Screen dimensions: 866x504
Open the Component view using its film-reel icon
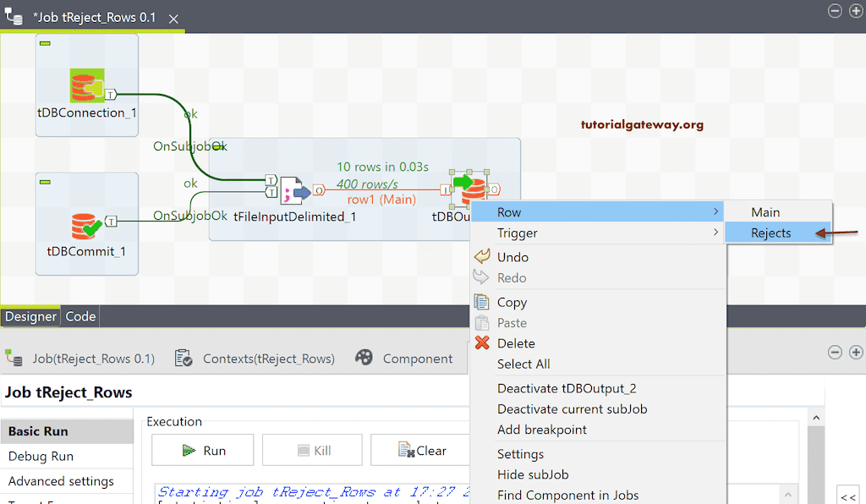pos(364,358)
